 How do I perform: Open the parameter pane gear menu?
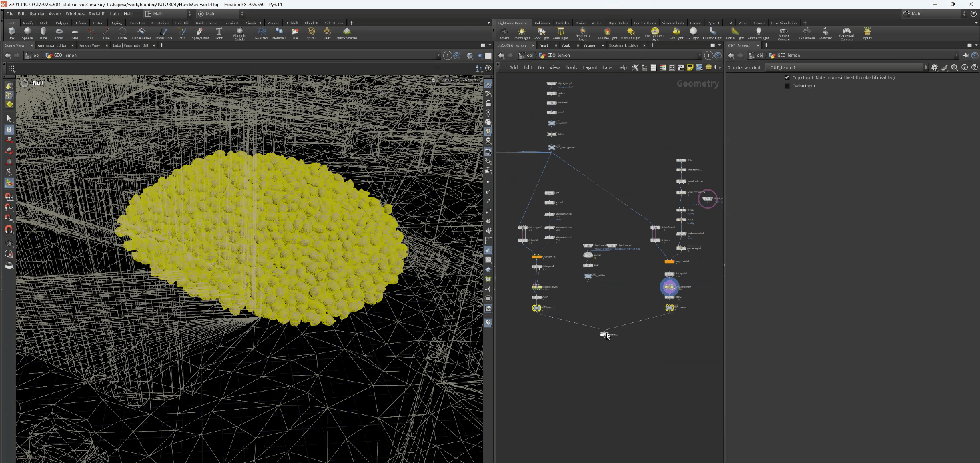[934, 67]
